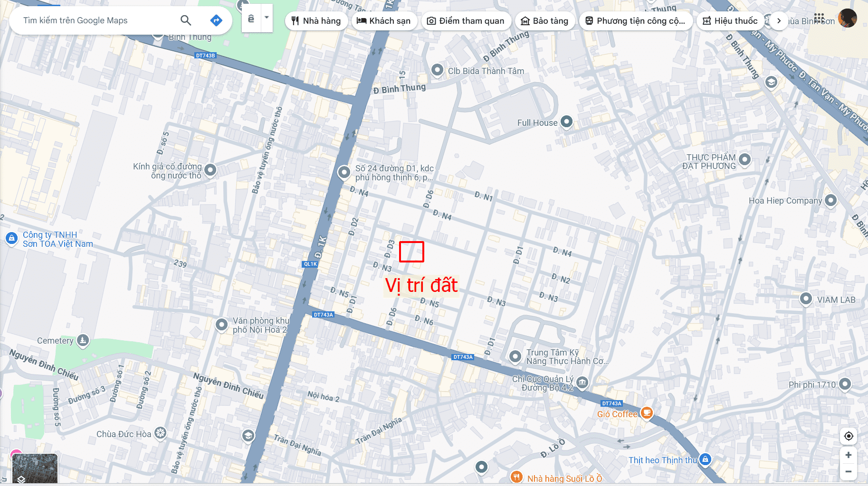
Task: Zoom out with the minus button
Action: (x=849, y=472)
